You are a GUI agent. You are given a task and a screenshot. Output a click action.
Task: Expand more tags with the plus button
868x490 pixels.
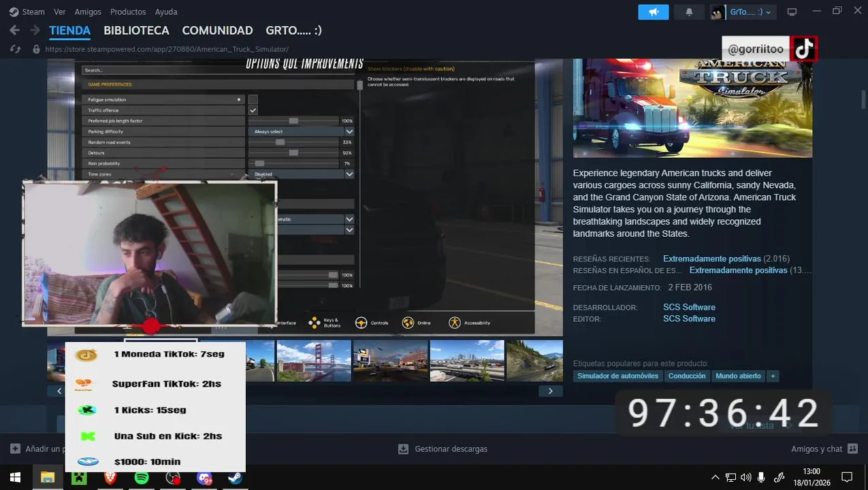click(773, 376)
